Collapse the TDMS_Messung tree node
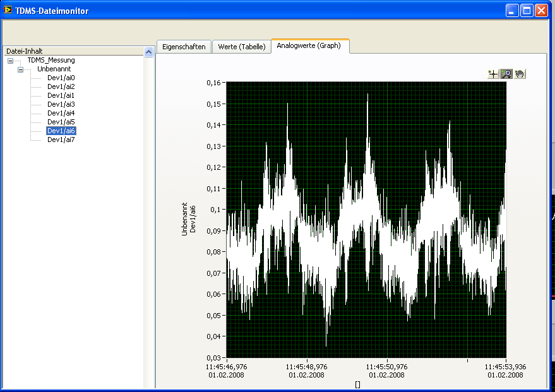The image size is (555, 392). pyautogui.click(x=10, y=61)
